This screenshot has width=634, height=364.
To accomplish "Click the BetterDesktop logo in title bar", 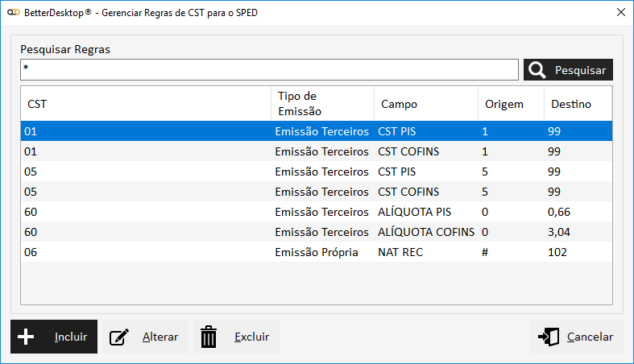I will (13, 13).
